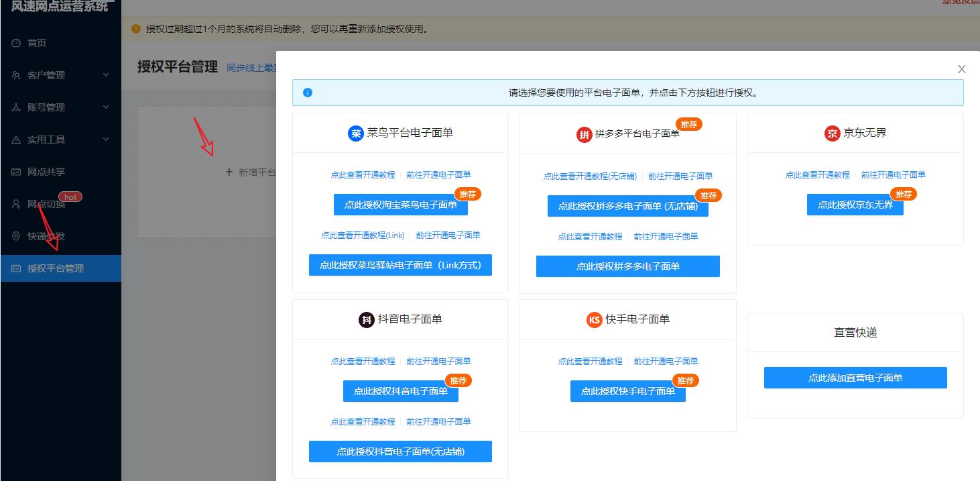The height and width of the screenshot is (481, 980).
Task: Click the location pin icon beside 快递代发
Action: pyautogui.click(x=15, y=235)
